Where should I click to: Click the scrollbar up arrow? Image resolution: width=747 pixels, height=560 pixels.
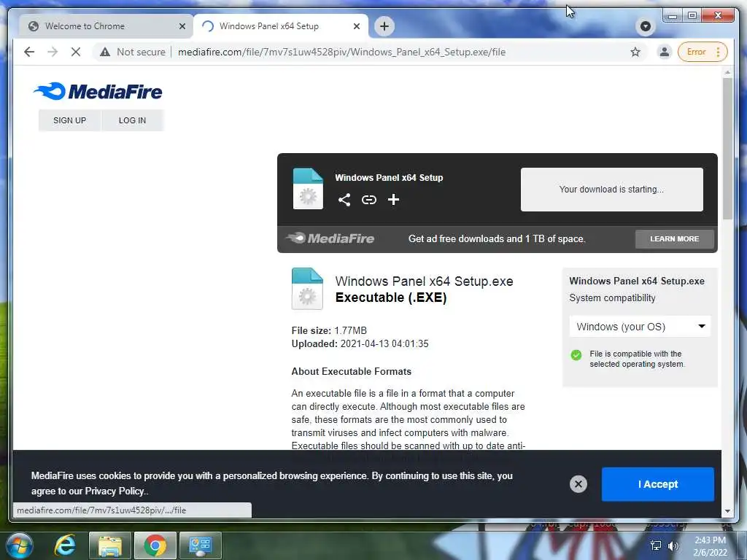click(727, 72)
